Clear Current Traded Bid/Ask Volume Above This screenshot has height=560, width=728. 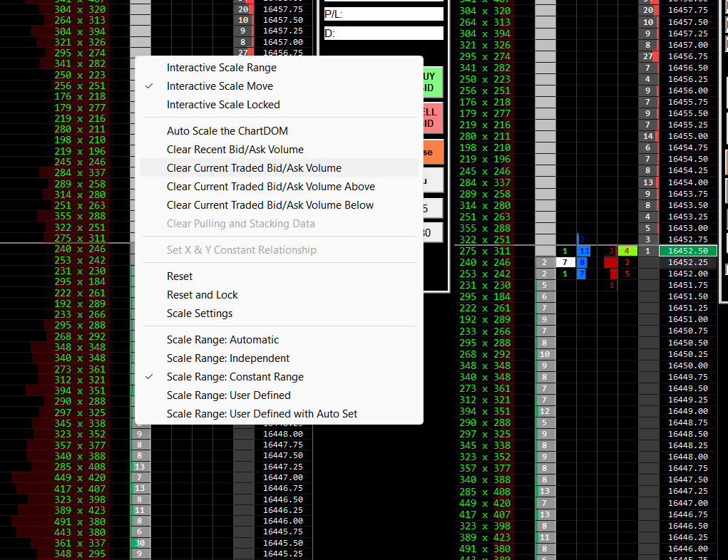click(270, 187)
